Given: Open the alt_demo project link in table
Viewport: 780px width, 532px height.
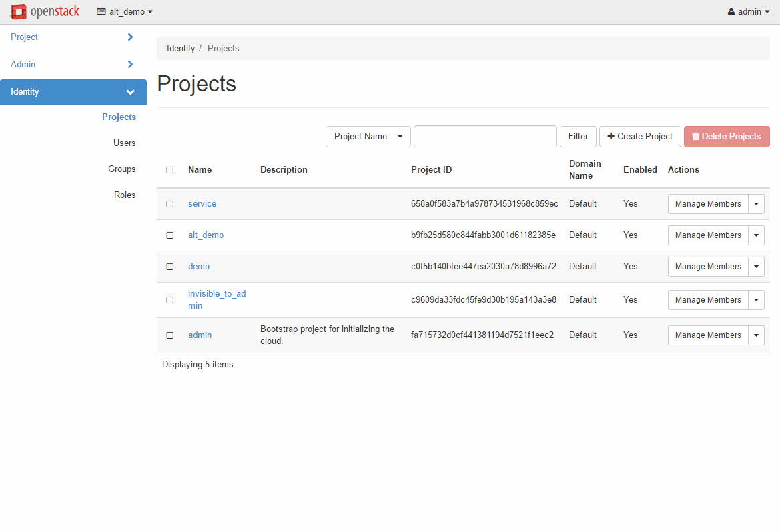Looking at the screenshot, I should 206,235.
